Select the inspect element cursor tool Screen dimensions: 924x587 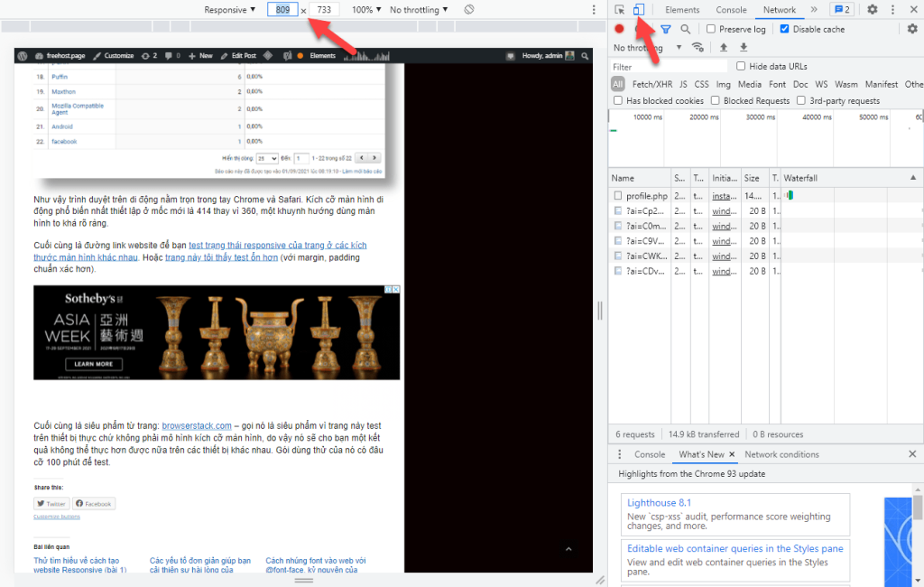click(618, 10)
